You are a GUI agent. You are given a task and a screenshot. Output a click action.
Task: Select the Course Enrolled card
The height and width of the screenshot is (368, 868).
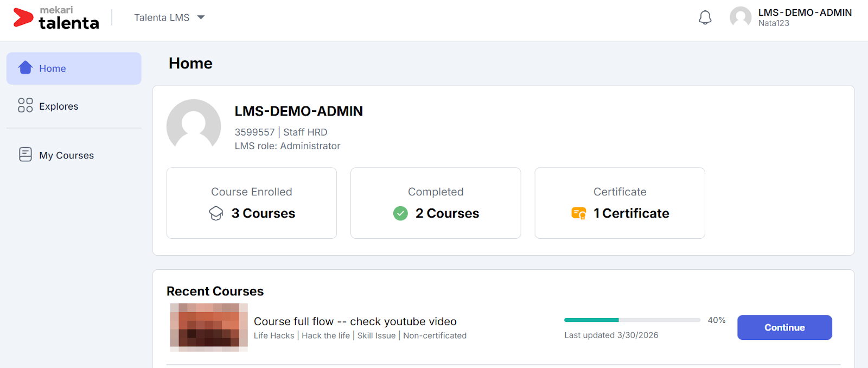pyautogui.click(x=252, y=202)
